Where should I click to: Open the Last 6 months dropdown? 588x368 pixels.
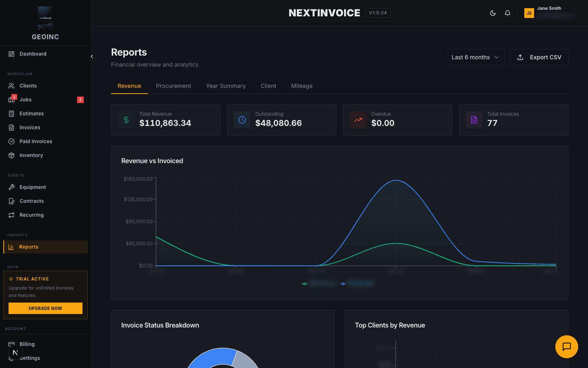(x=475, y=57)
